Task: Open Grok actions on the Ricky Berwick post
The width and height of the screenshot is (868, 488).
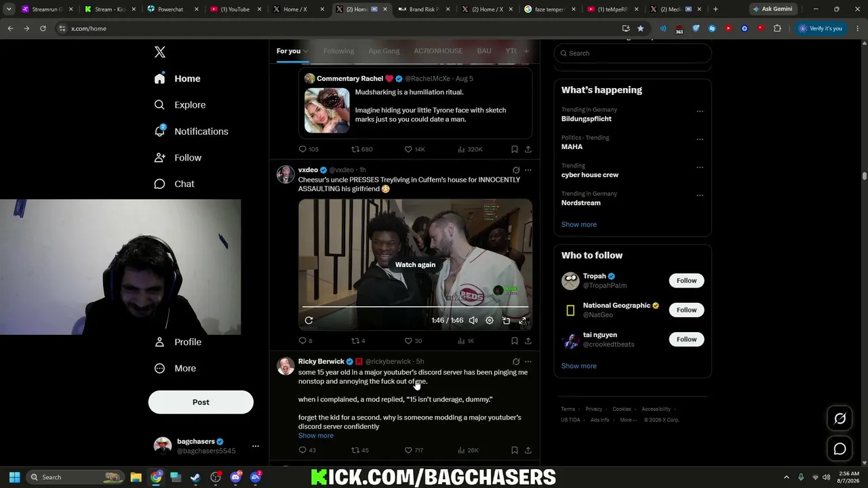Action: (516, 362)
